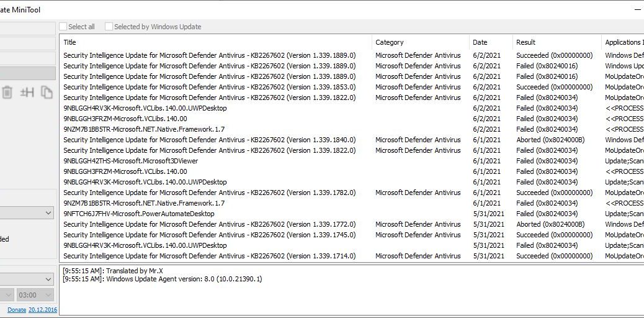Click the Failed result in the Microsoft3DViewer row
Screen dimensions: 644x318
[x=547, y=161]
